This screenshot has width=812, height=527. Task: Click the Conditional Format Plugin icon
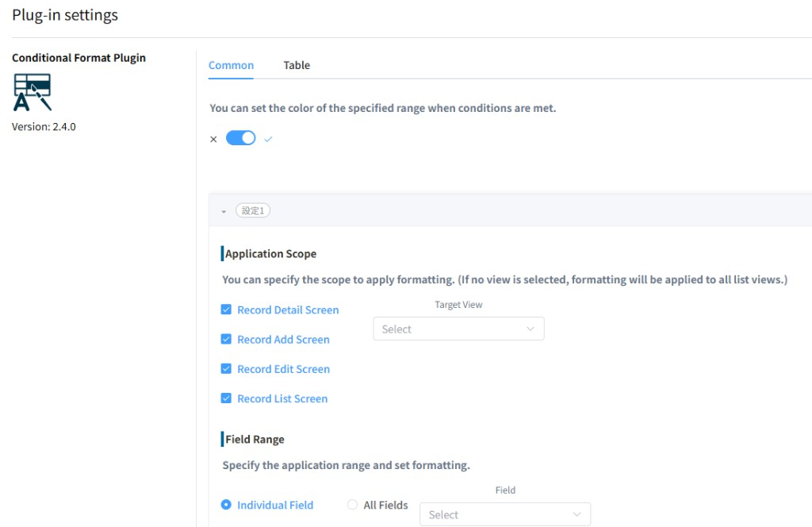(x=33, y=92)
